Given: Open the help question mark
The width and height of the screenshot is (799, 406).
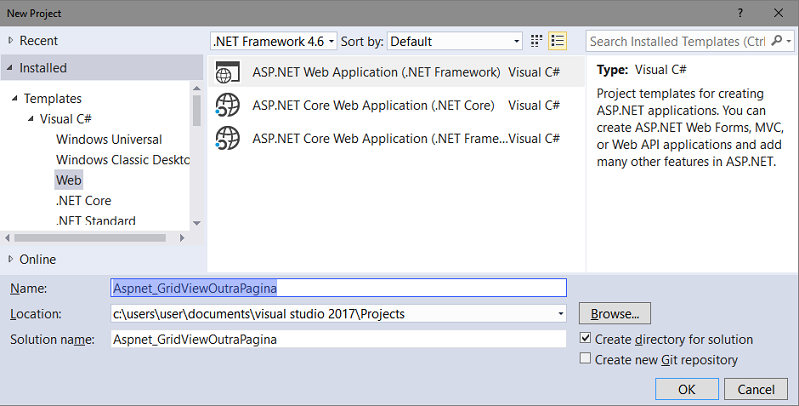Looking at the screenshot, I should coord(740,13).
